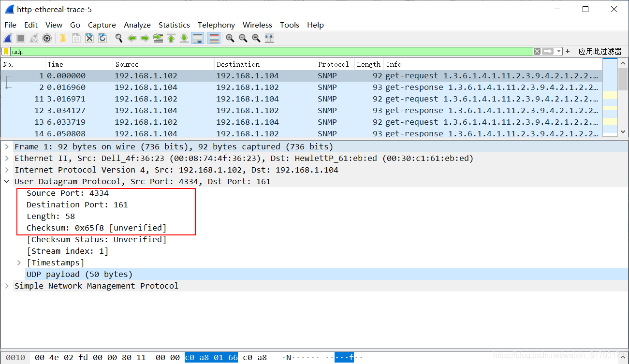This screenshot has height=364, width=629.
Task: Expand Internet Protocol Version 4 row
Action: coord(7,170)
